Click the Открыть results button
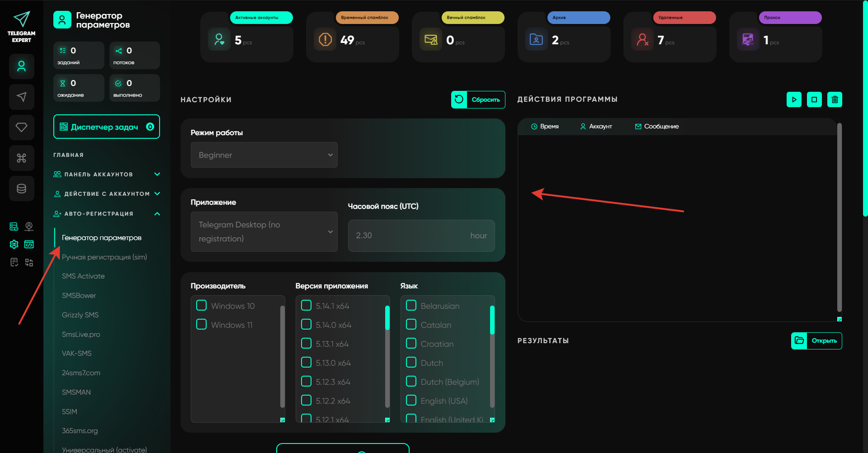Image resolution: width=868 pixels, height=453 pixels. pos(816,341)
